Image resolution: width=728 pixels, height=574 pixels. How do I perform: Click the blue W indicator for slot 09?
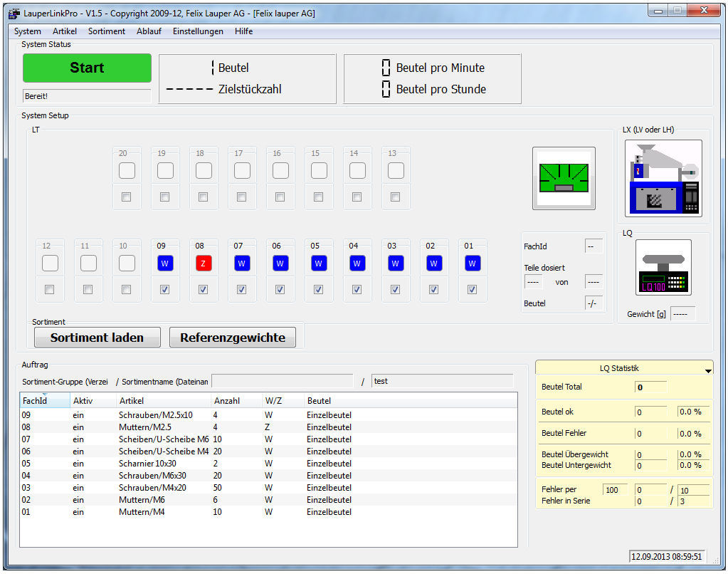(165, 263)
